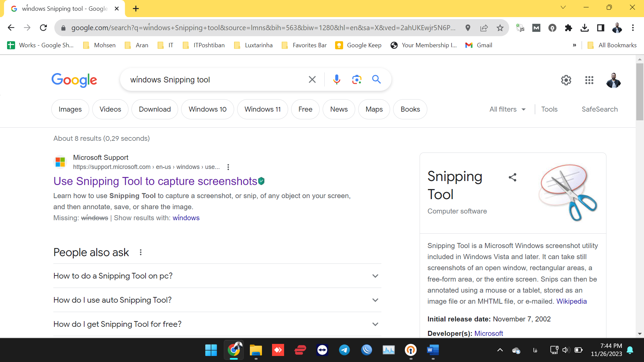Viewport: 644px width, 362px height.
Task: Expand 'How do I use auto Snipping Tool?'
Action: pos(217,300)
